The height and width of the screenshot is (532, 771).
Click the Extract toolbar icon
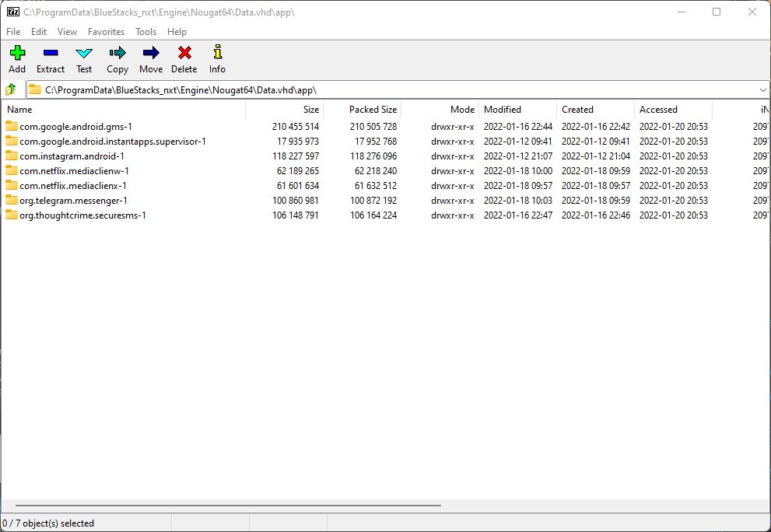coord(51,53)
